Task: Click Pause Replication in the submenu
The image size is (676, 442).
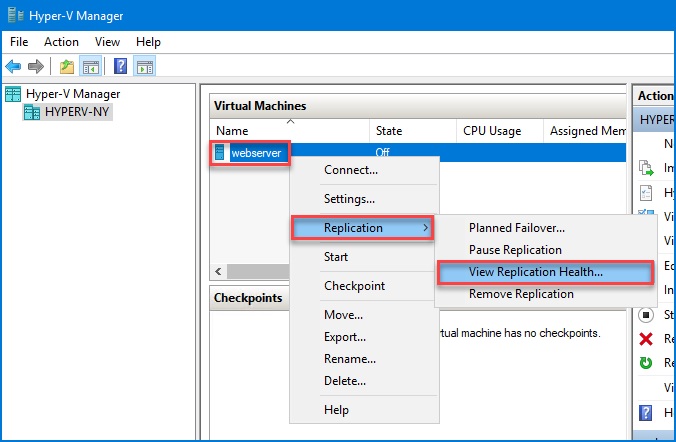Action: [x=515, y=250]
